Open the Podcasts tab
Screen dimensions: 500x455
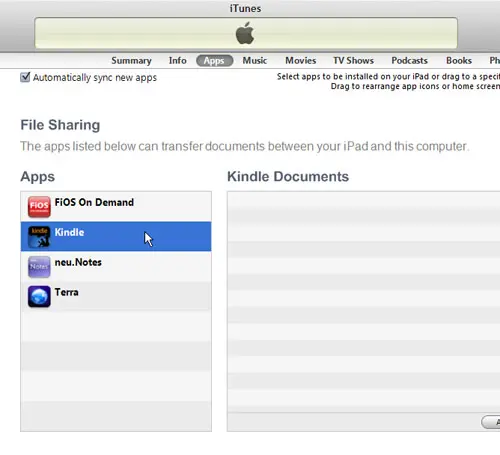coord(409,61)
